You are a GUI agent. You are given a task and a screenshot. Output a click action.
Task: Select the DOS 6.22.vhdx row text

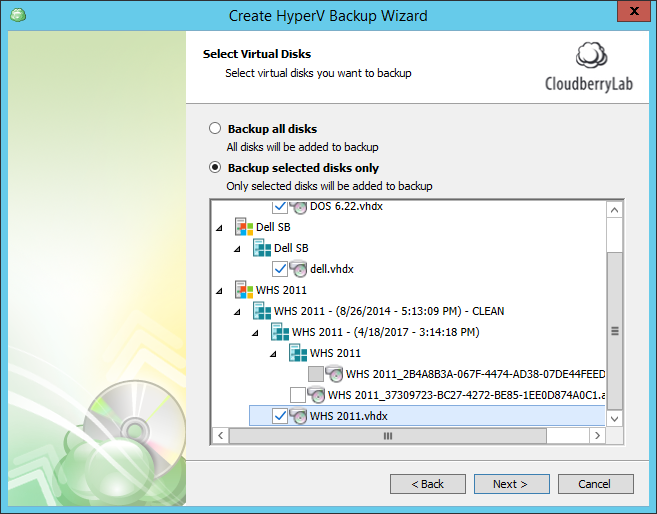346,206
